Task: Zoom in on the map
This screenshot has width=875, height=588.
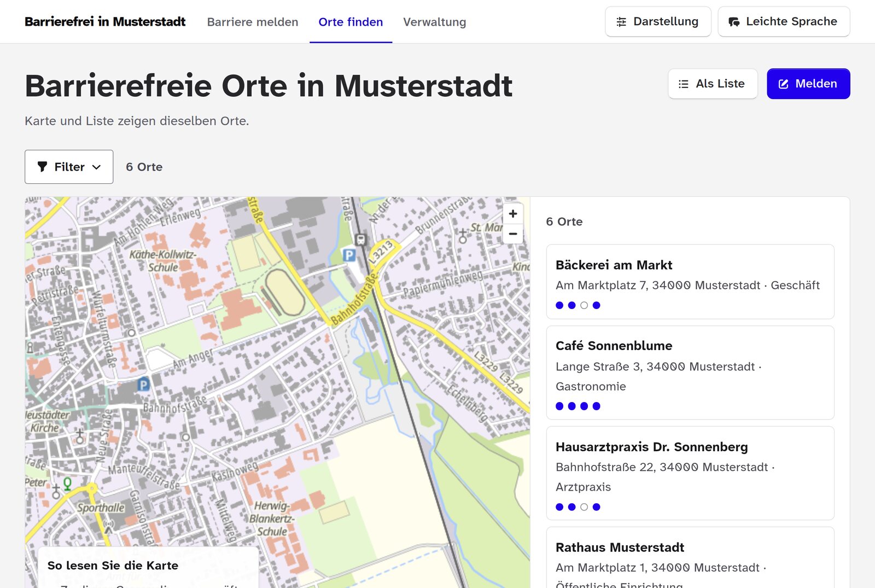Action: (513, 214)
